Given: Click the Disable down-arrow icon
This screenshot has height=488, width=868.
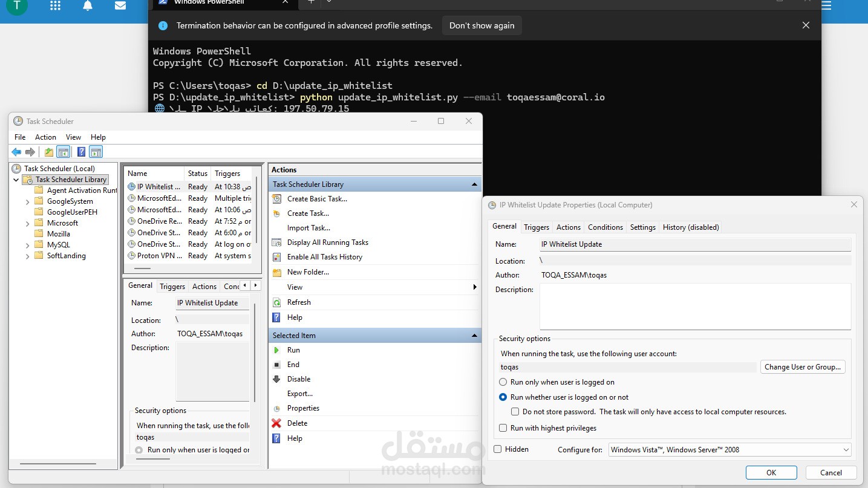Looking at the screenshot, I should point(276,379).
